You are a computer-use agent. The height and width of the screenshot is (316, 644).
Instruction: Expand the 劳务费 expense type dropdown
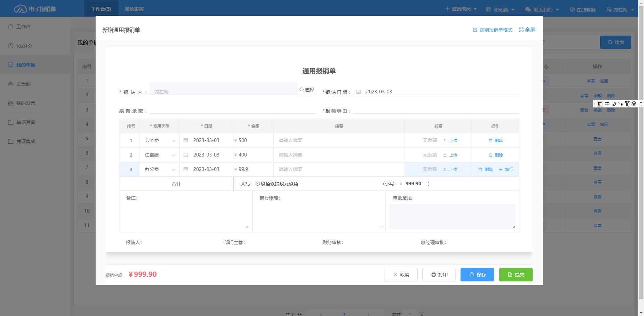click(173, 140)
